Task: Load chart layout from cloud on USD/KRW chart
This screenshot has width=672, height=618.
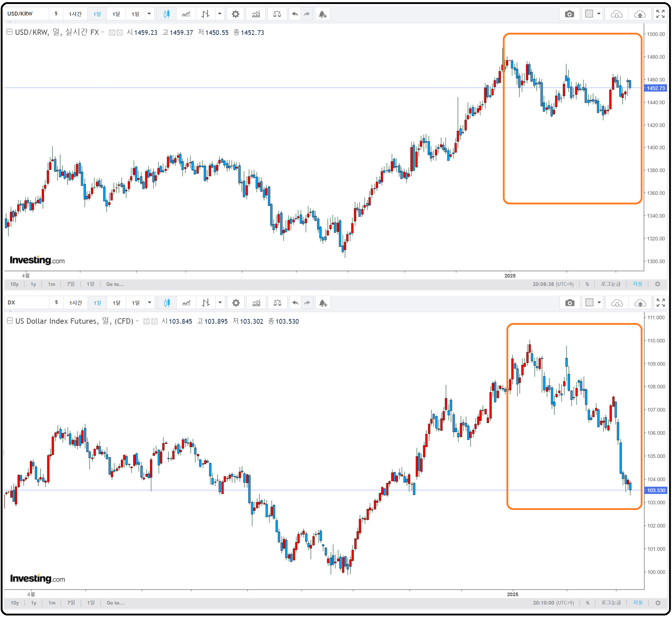Action: pyautogui.click(x=617, y=14)
